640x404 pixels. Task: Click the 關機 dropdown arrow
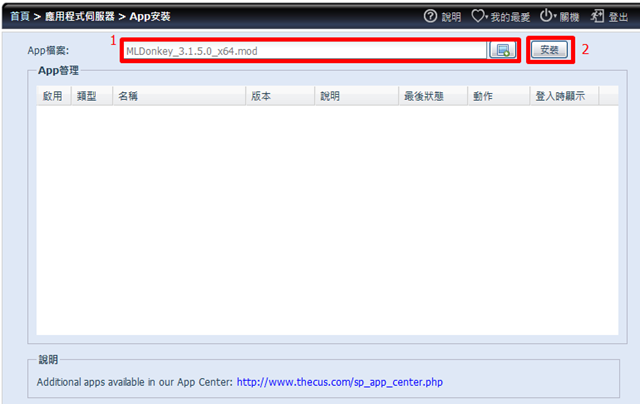tap(555, 17)
